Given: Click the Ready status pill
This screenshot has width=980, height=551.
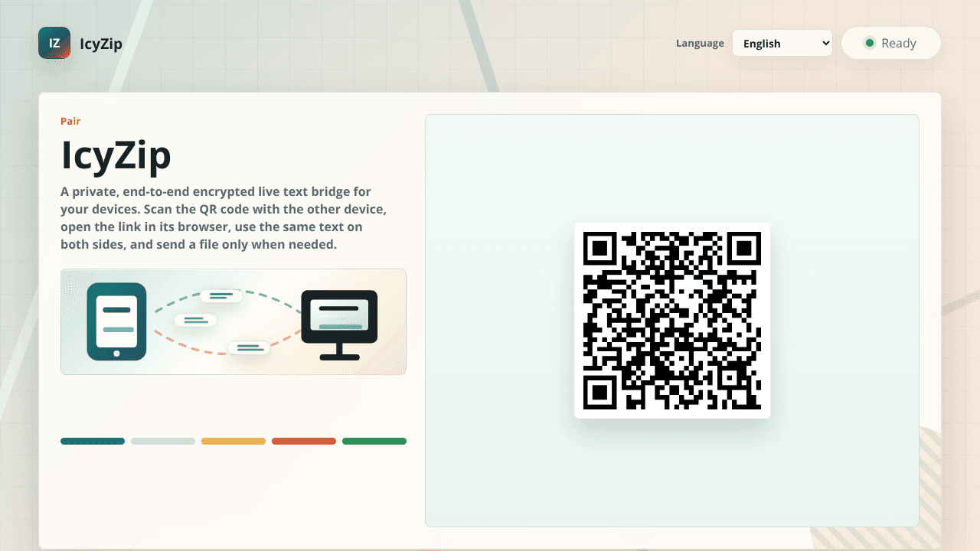Looking at the screenshot, I should click(x=890, y=43).
